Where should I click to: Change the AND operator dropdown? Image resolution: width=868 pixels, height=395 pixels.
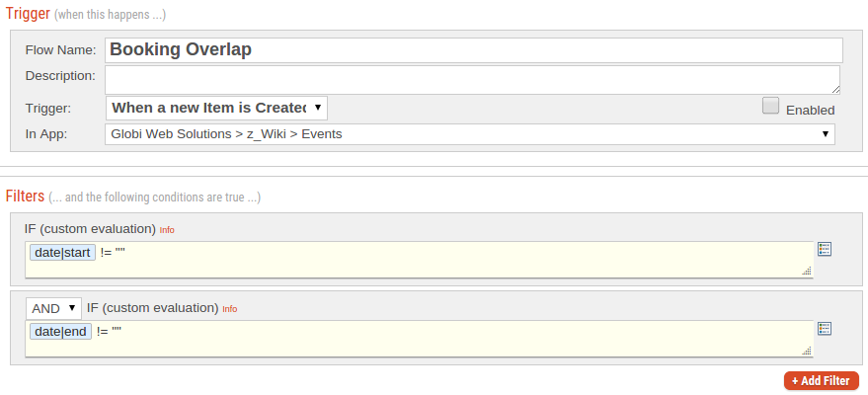pos(53,308)
